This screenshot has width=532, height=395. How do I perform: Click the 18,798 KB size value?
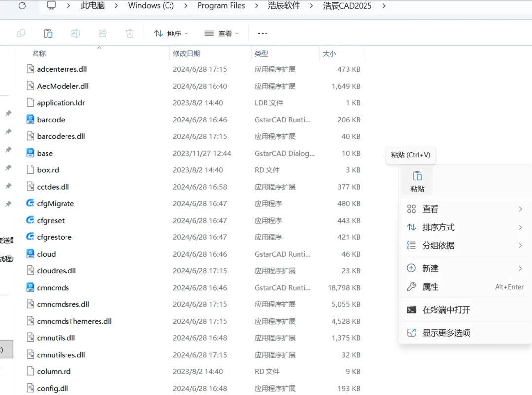tap(344, 288)
